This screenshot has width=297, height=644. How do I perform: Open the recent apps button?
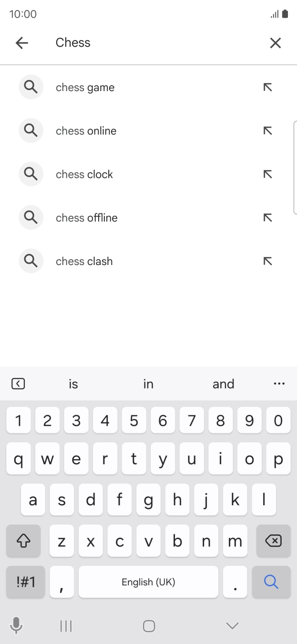coord(65,625)
